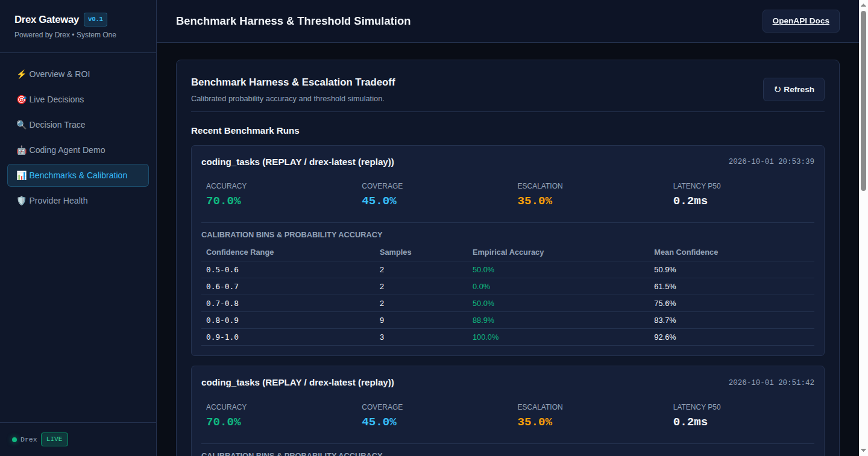Click the lightning bolt Overview icon
Screen dimensions: 868x456
click(21, 74)
